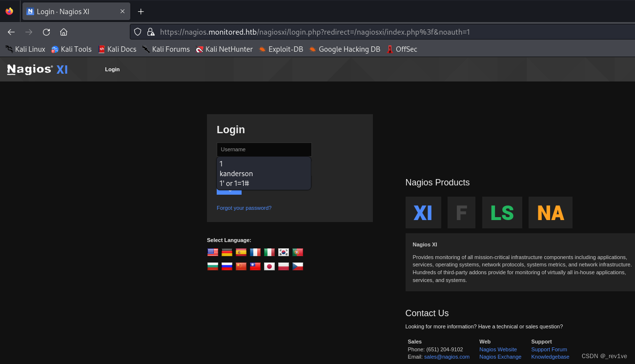Focus the Username input field

coord(264,149)
